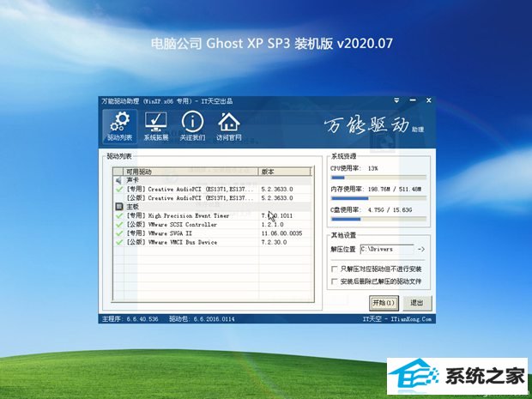
Task: Toggle checkmark for [专用] Creative AudioPCI driver
Action: (x=118, y=190)
